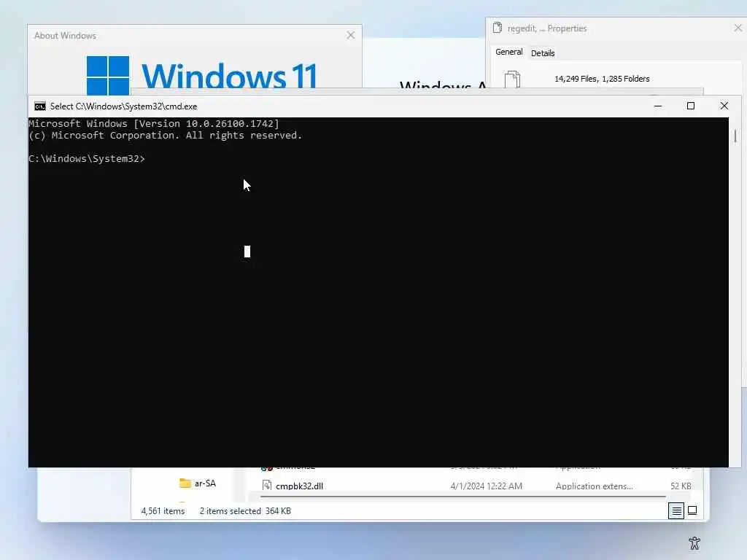Click the command prompt line C:\Windows\System32>

(87, 158)
